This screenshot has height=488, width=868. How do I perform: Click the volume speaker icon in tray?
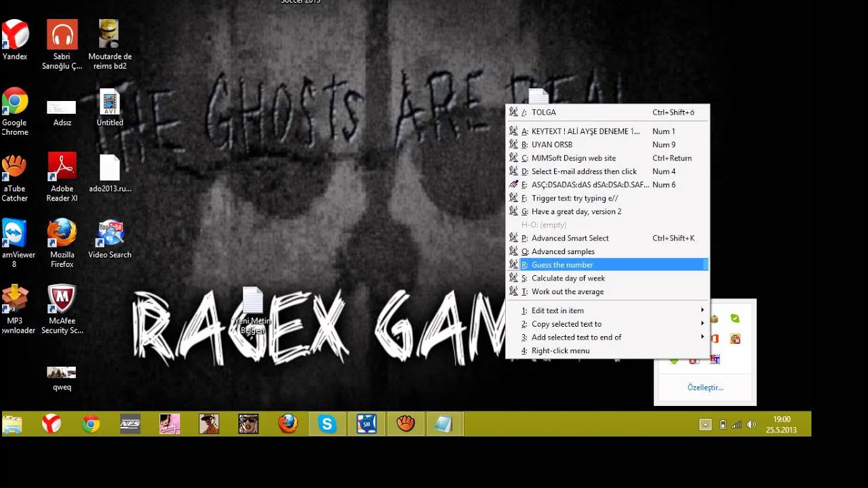pos(751,425)
